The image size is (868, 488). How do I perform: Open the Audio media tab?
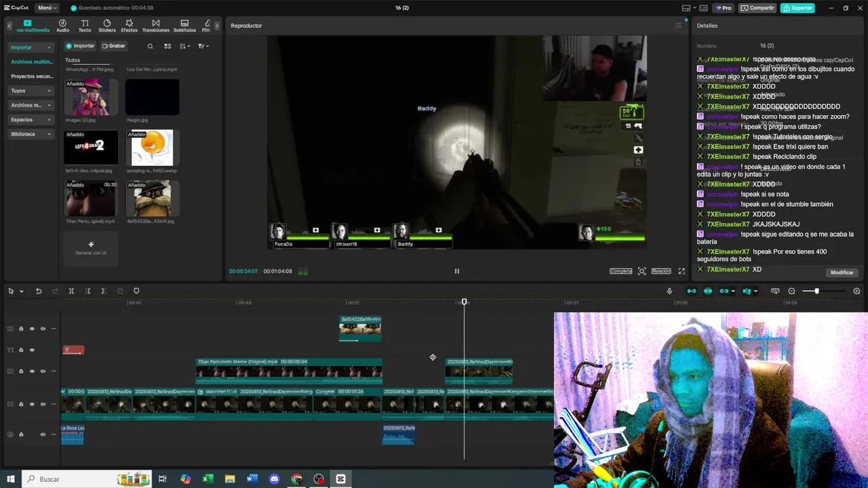62,26
